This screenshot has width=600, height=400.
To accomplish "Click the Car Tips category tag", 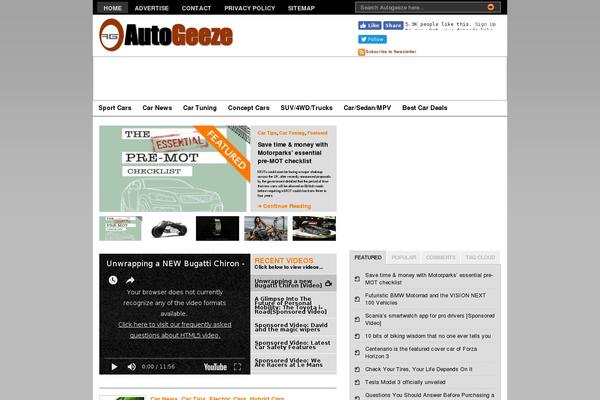I will point(267,133).
